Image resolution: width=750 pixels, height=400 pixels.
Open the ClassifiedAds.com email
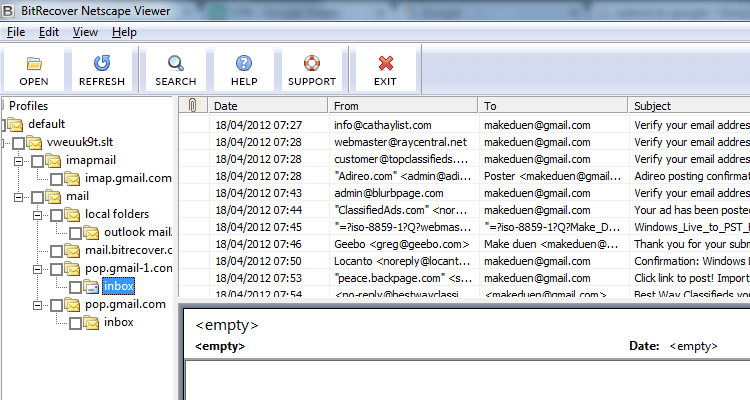point(464,211)
